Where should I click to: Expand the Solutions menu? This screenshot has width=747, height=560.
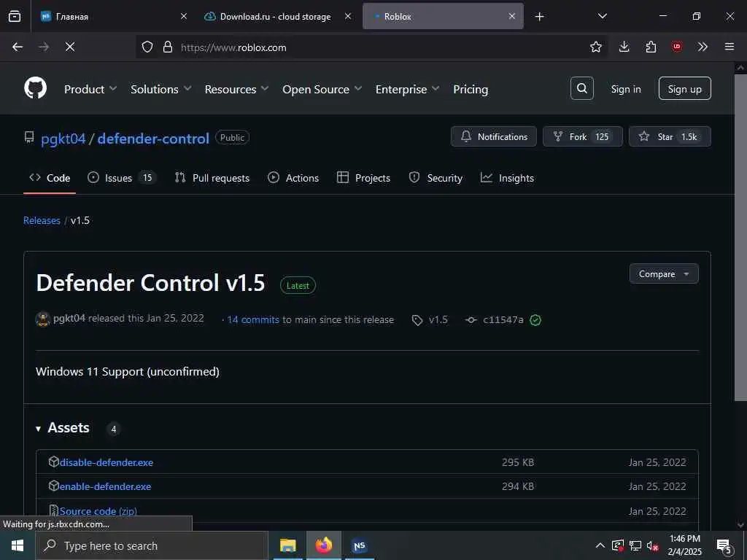(x=161, y=89)
